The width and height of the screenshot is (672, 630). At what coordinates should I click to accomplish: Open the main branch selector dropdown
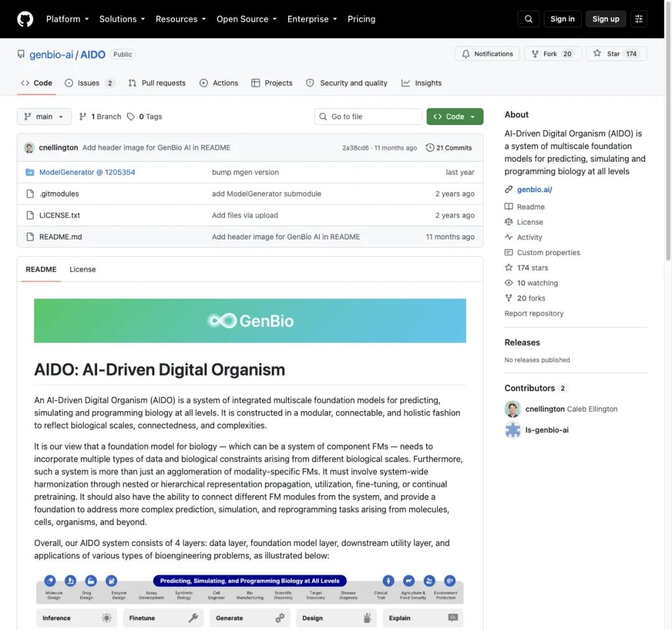[44, 116]
